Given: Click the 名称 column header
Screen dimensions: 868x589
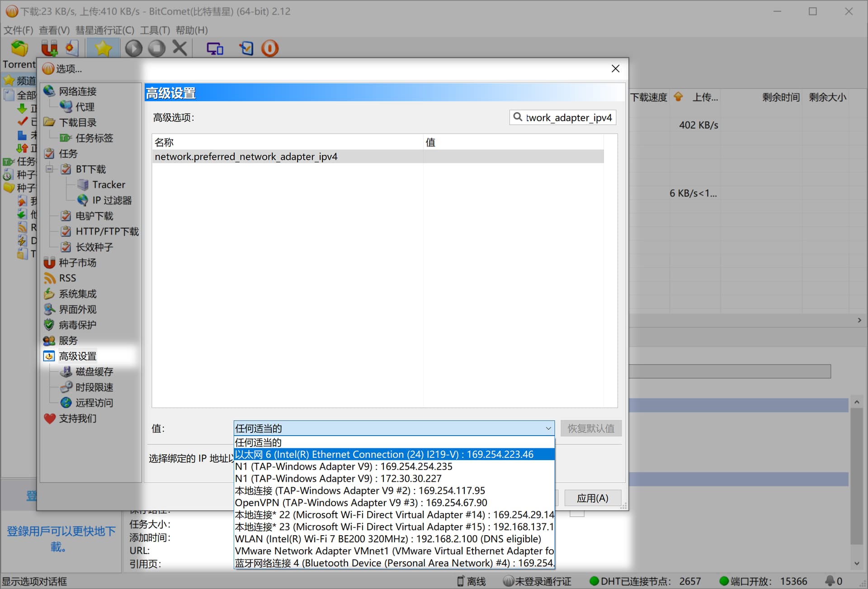Looking at the screenshot, I should coord(288,142).
